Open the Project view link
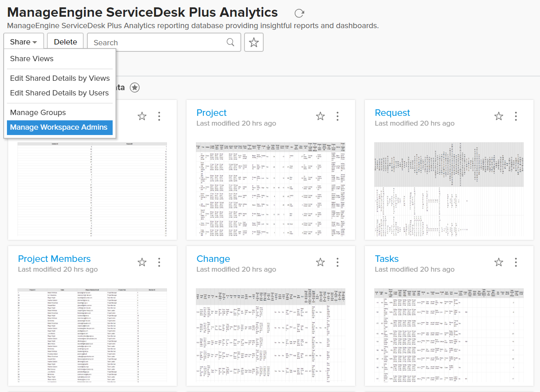This screenshot has height=392, width=540. click(211, 113)
